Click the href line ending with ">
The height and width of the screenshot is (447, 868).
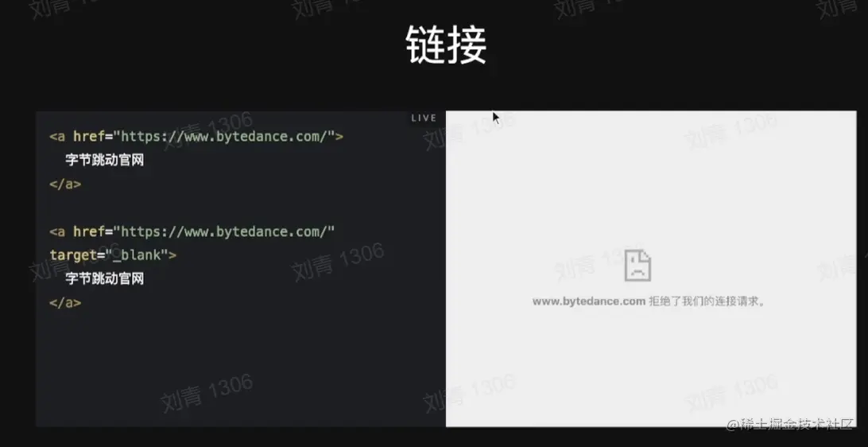point(196,136)
